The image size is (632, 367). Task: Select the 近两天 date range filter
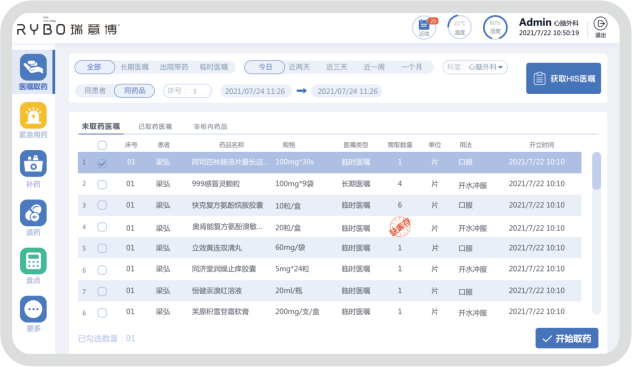pyautogui.click(x=299, y=67)
